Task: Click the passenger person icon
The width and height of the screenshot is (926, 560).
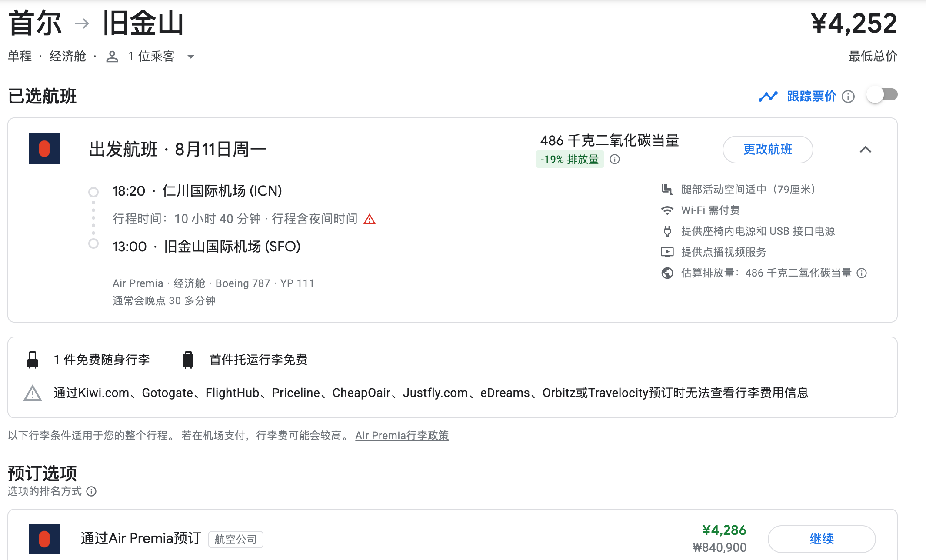Action: [x=112, y=57]
